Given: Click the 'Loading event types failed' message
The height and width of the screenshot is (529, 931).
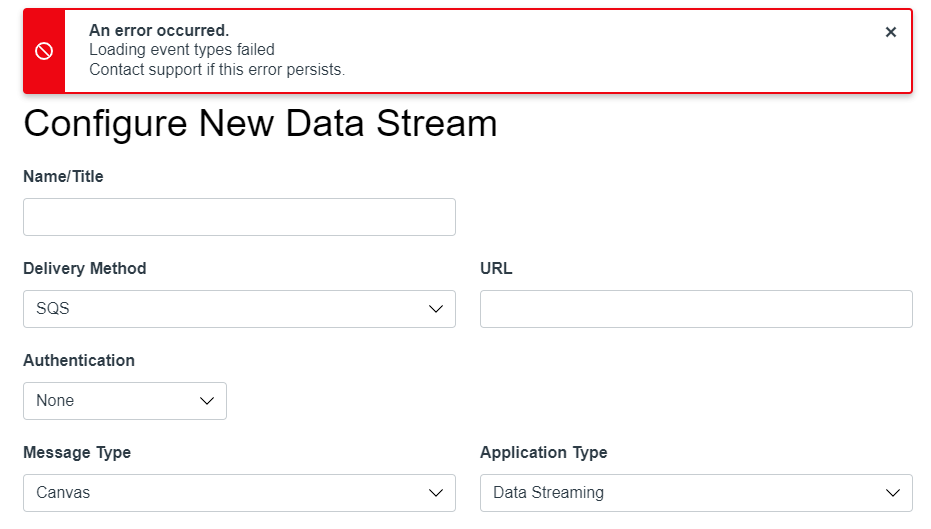Looking at the screenshot, I should 182,49.
